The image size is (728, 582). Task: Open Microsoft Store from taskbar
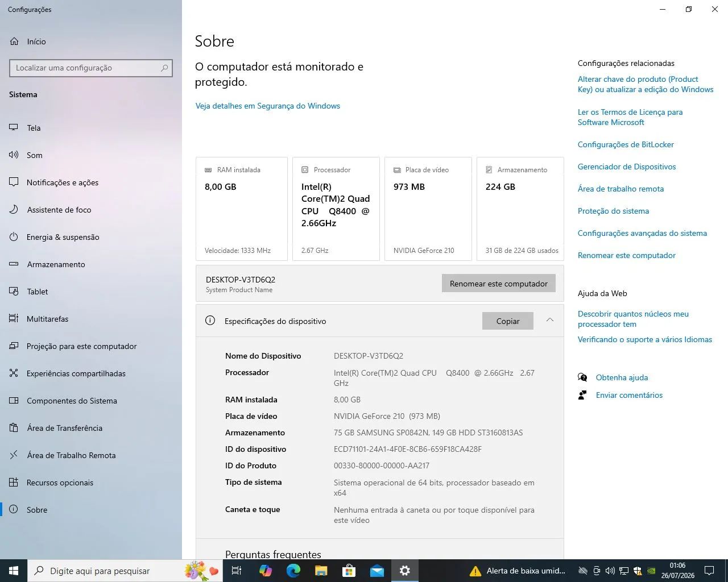pos(349,571)
